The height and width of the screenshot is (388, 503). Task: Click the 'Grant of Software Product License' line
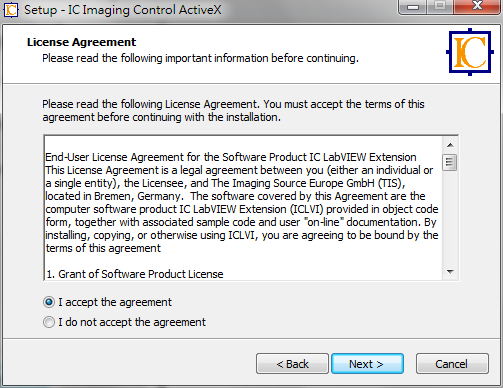pos(135,274)
